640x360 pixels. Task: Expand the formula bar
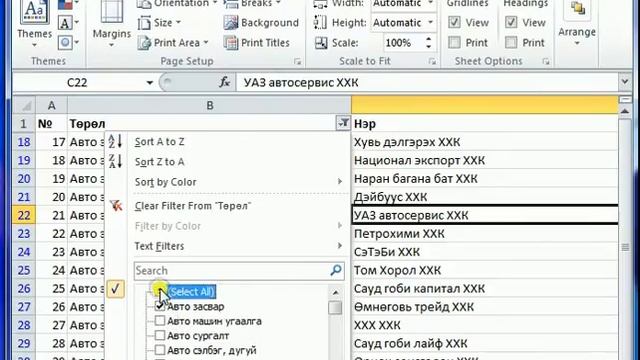point(624,82)
